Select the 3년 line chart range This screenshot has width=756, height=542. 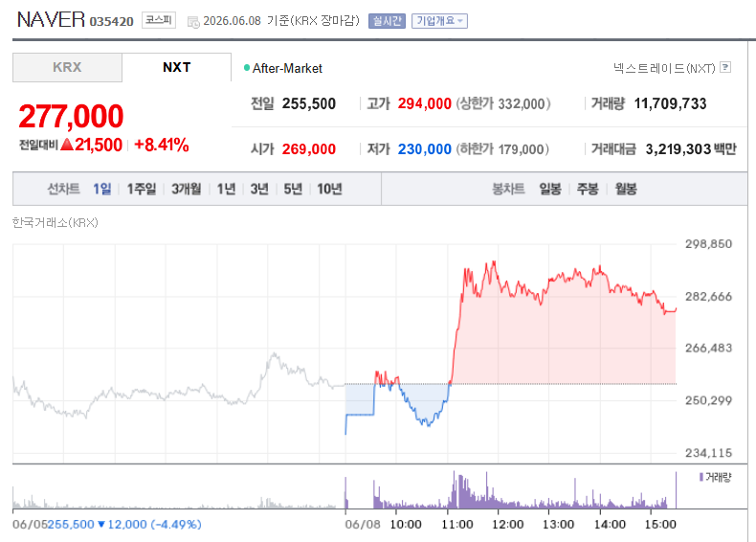tap(259, 189)
